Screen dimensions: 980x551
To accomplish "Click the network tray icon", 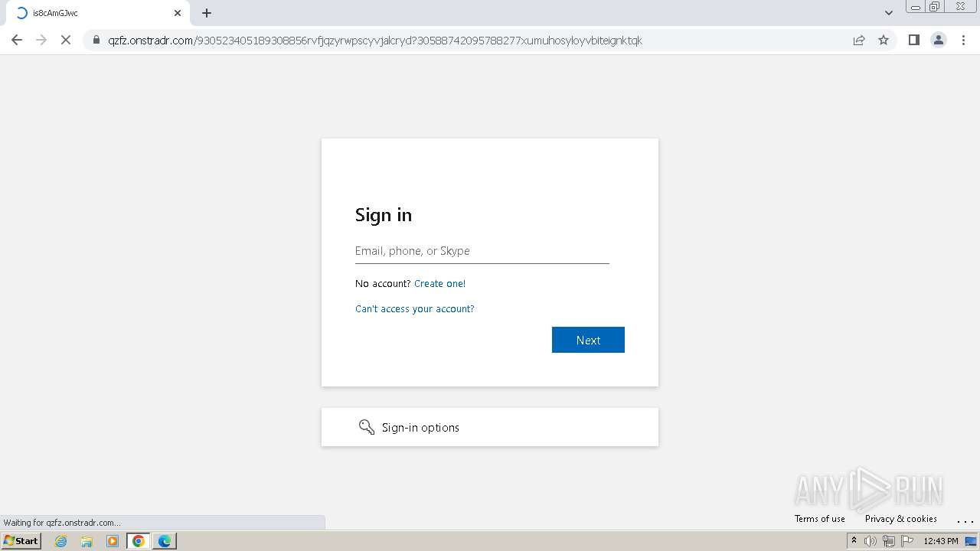I will point(889,541).
